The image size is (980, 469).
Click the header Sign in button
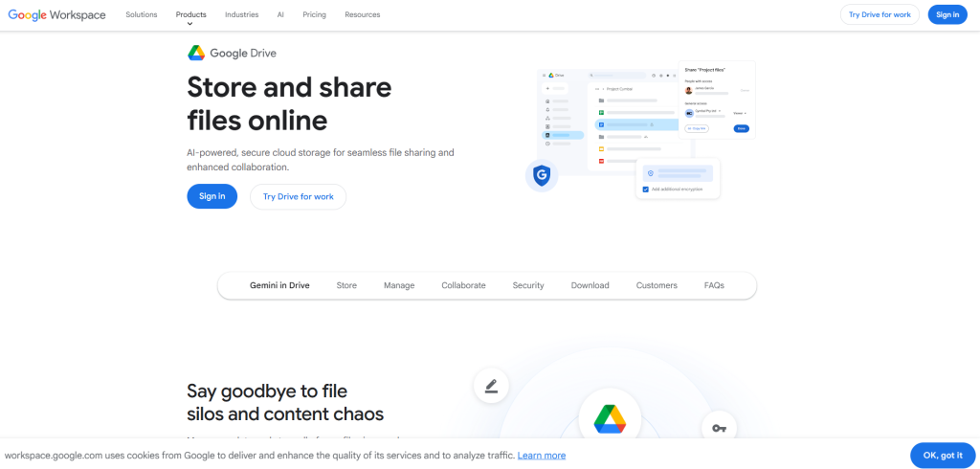pos(947,15)
